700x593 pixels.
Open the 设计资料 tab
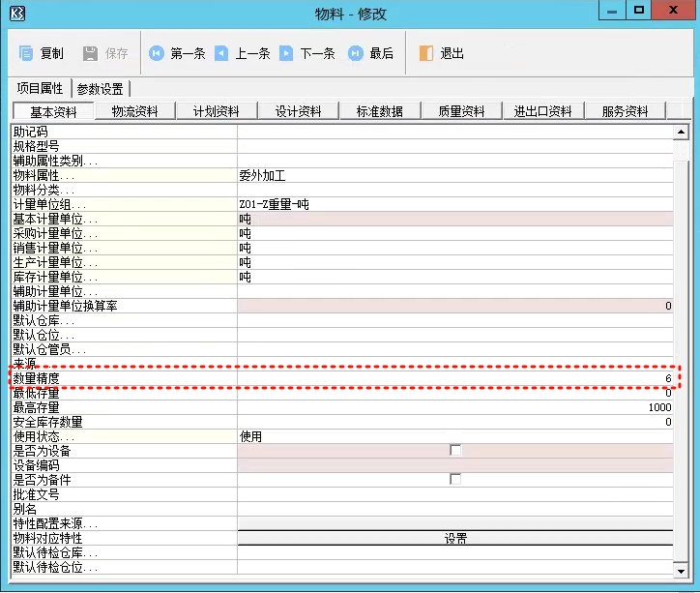coord(298,111)
